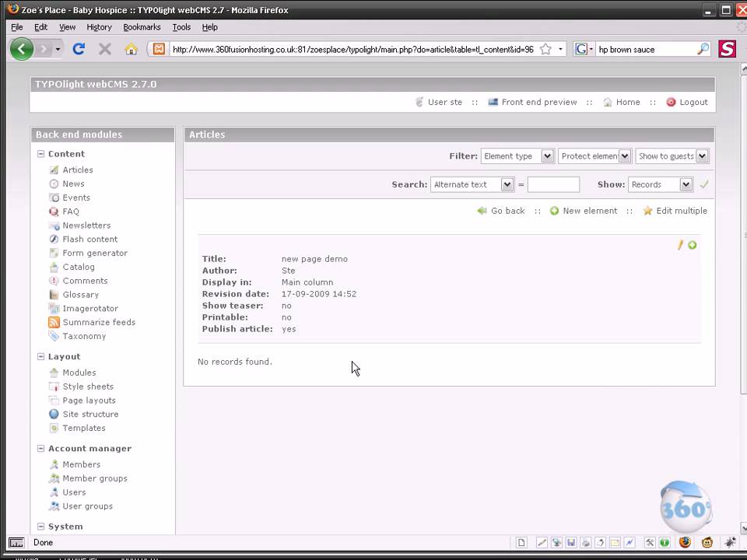
Task: Click the Forward navigation arrow
Action: [44, 49]
